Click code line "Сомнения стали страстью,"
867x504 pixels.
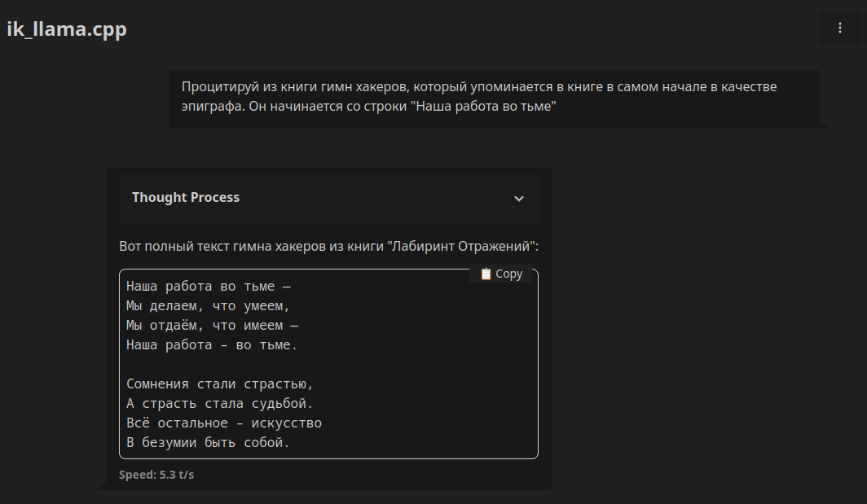pyautogui.click(x=220, y=384)
